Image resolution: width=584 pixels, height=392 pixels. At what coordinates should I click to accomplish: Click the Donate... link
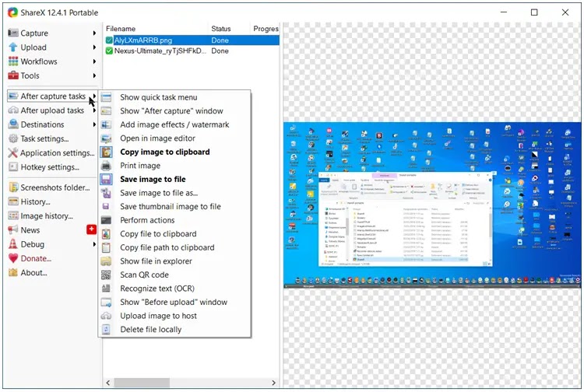(36, 258)
